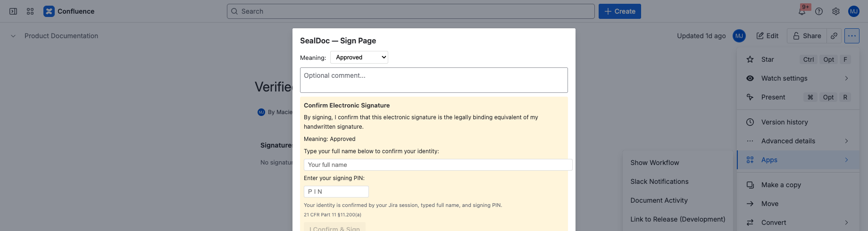This screenshot has height=231, width=868.
Task: Open the notifications bell
Action: click(802, 11)
